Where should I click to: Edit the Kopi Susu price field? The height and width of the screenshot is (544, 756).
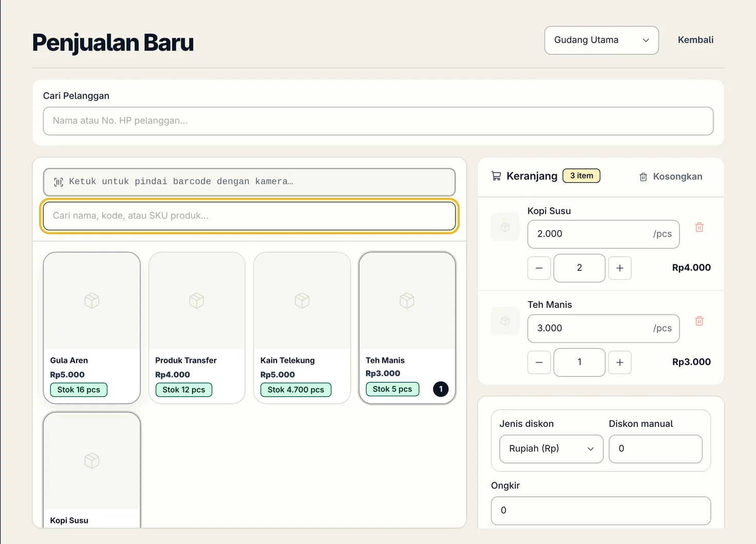603,234
